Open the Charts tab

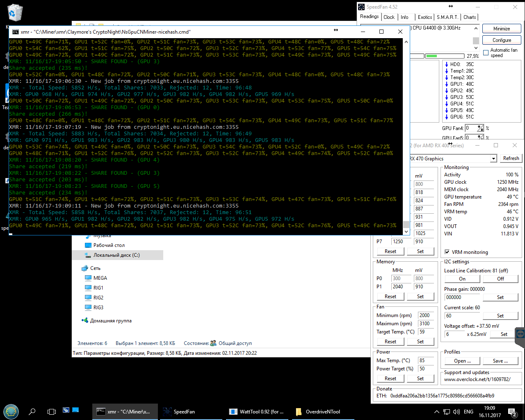point(470,17)
